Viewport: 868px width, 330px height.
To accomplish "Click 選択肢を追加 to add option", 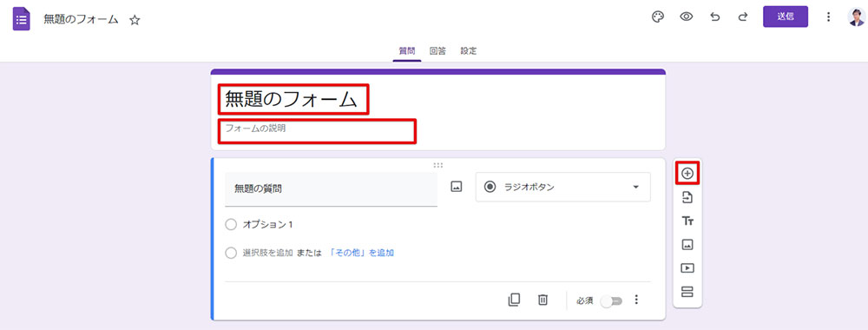I will [267, 253].
